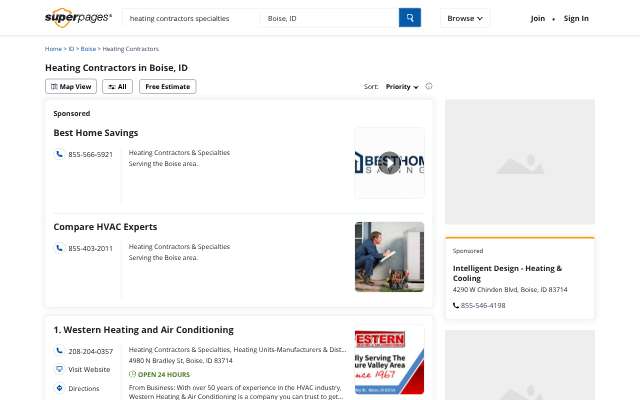Viewport: 640px width, 400px height.
Task: Go to Boise breadcrumb
Action: (x=88, y=49)
